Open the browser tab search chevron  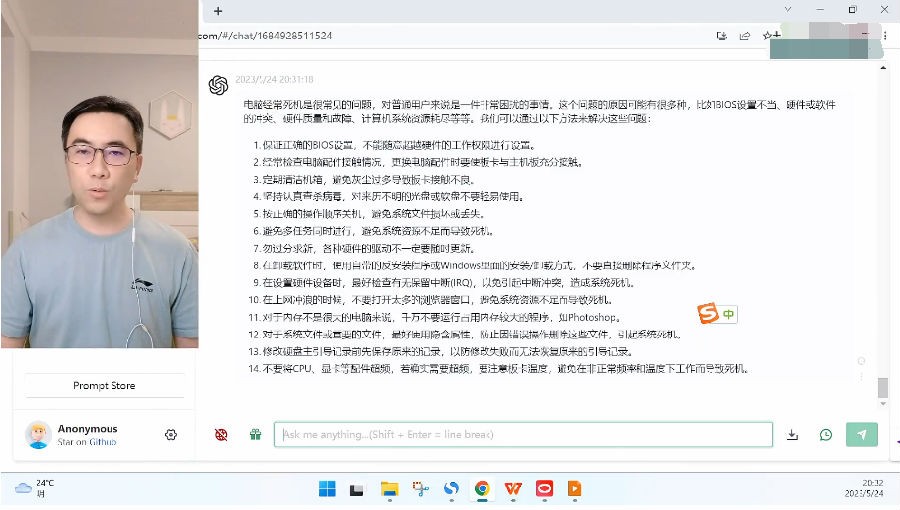click(x=788, y=10)
